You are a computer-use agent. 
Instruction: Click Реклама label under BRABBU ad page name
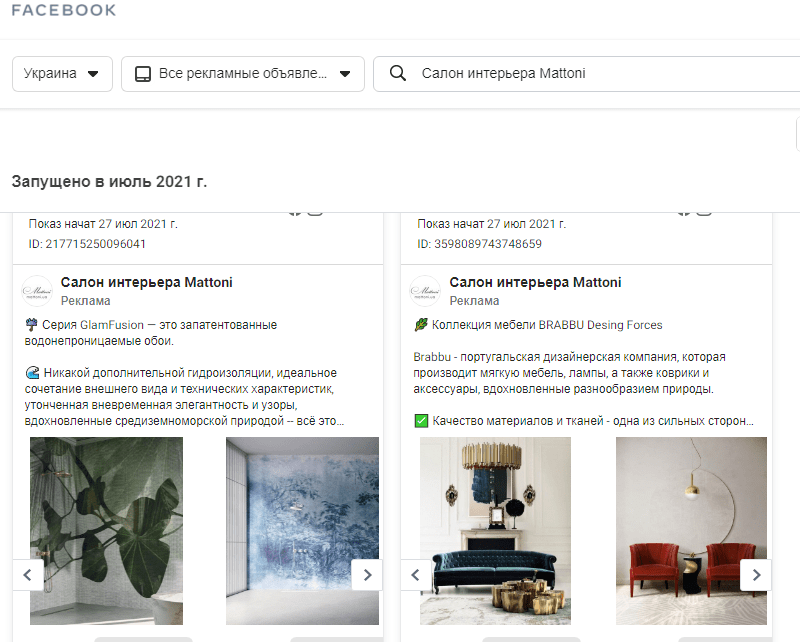click(x=474, y=301)
